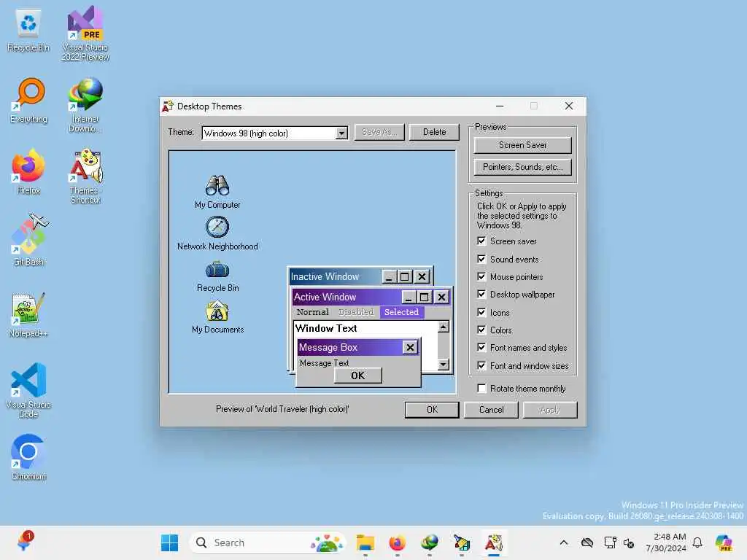The image size is (747, 560).
Task: Click the Save As button
Action: pos(379,132)
